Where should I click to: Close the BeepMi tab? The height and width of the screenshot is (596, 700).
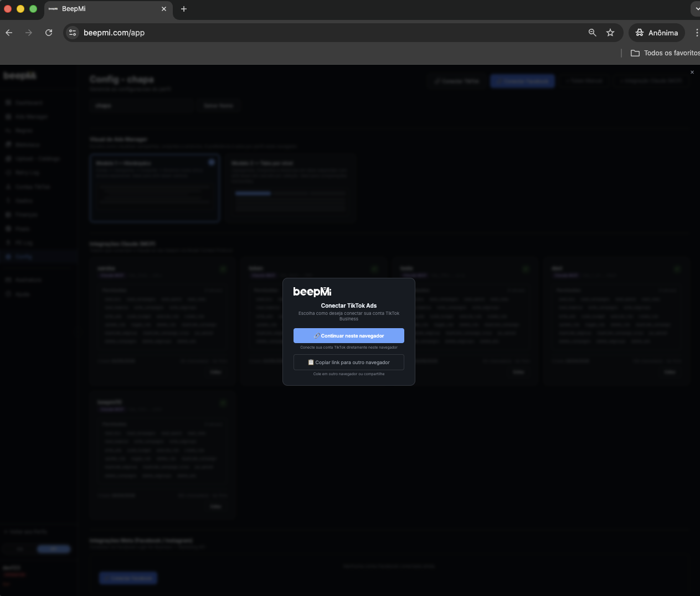coord(164,9)
